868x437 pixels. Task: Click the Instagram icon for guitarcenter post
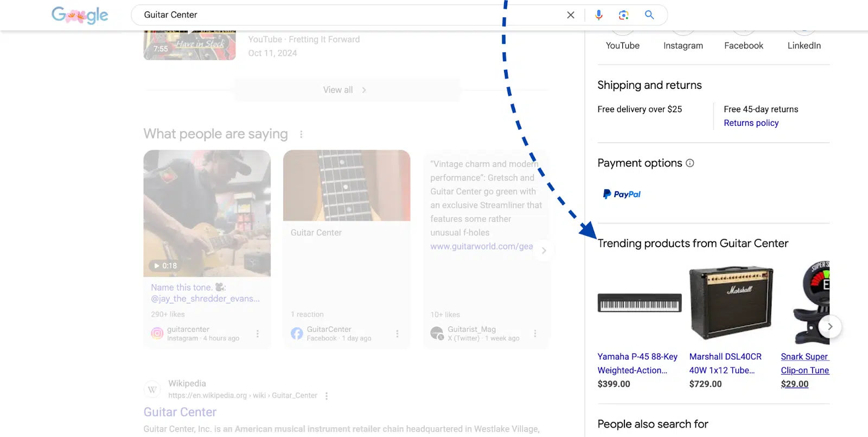[157, 333]
